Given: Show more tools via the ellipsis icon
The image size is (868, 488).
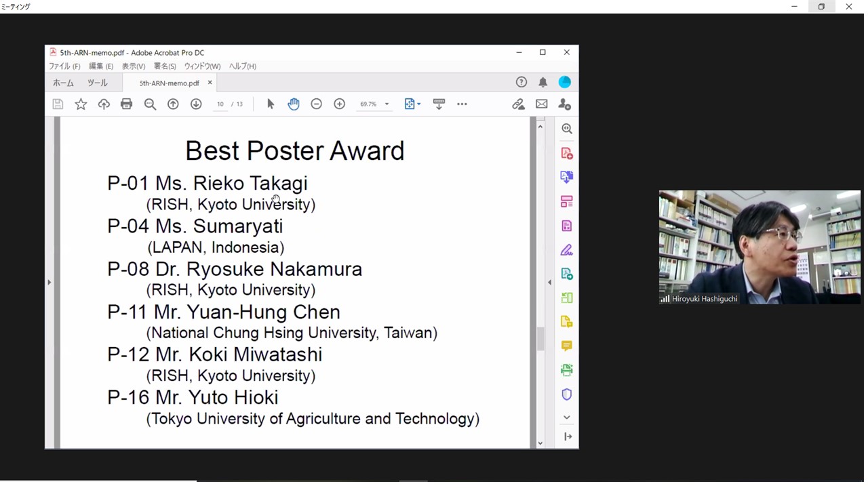Looking at the screenshot, I should click(462, 104).
